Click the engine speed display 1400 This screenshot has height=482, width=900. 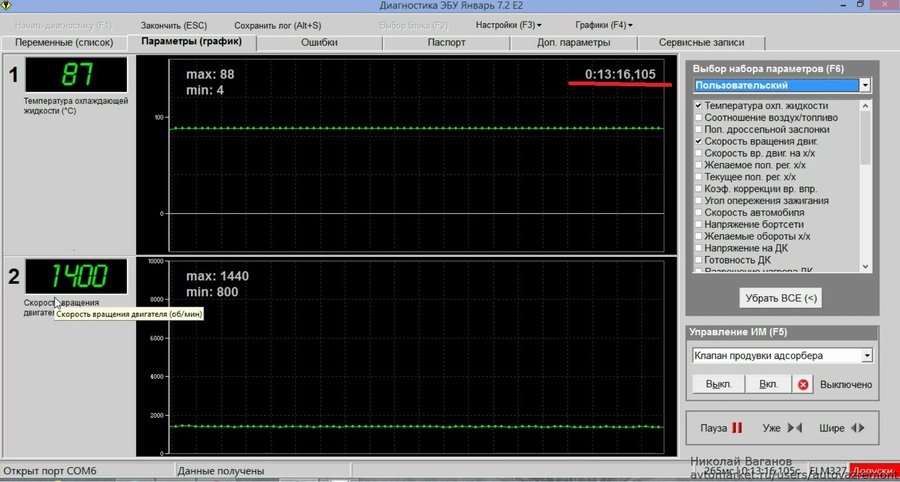pos(76,277)
